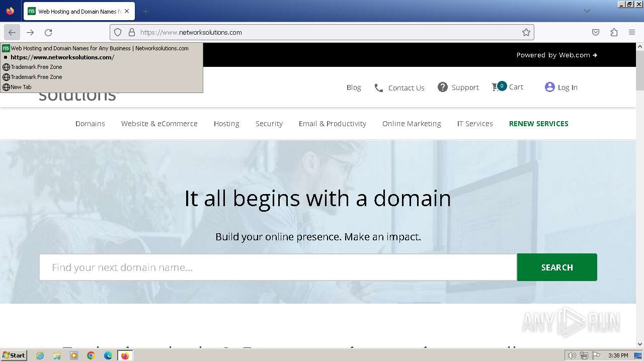The image size is (644, 362).
Task: Open the Blog link
Action: point(354,87)
